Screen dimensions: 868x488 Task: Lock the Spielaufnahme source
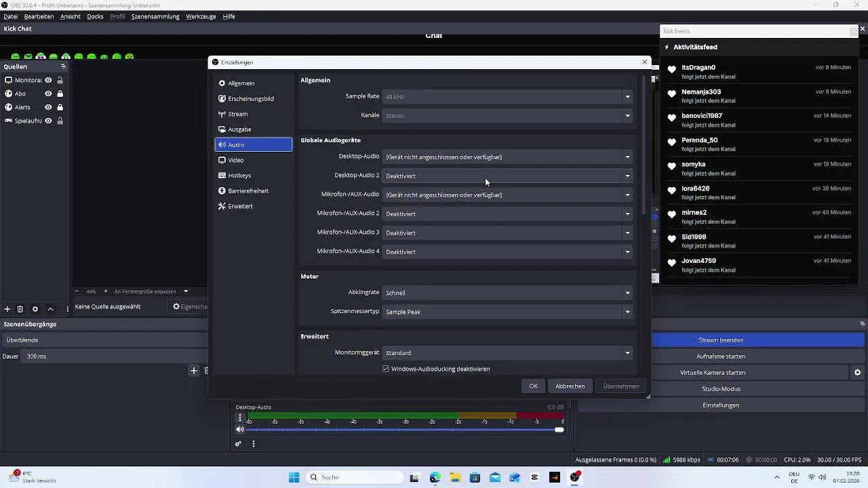pos(60,121)
